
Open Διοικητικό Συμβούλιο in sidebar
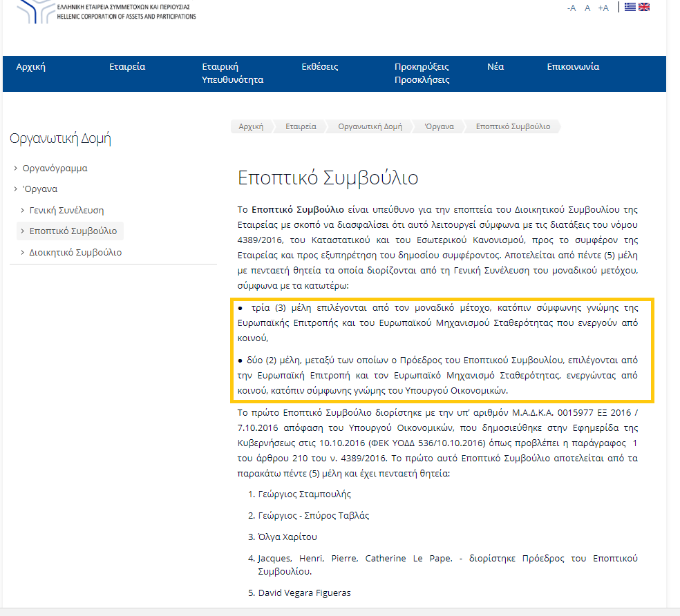[75, 252]
